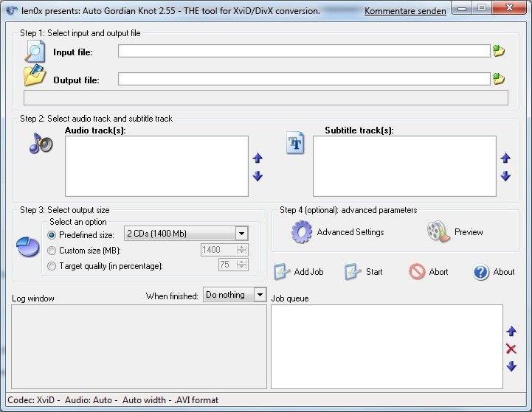The image size is (532, 412).
Task: Move job up in the queue
Action: [511, 331]
